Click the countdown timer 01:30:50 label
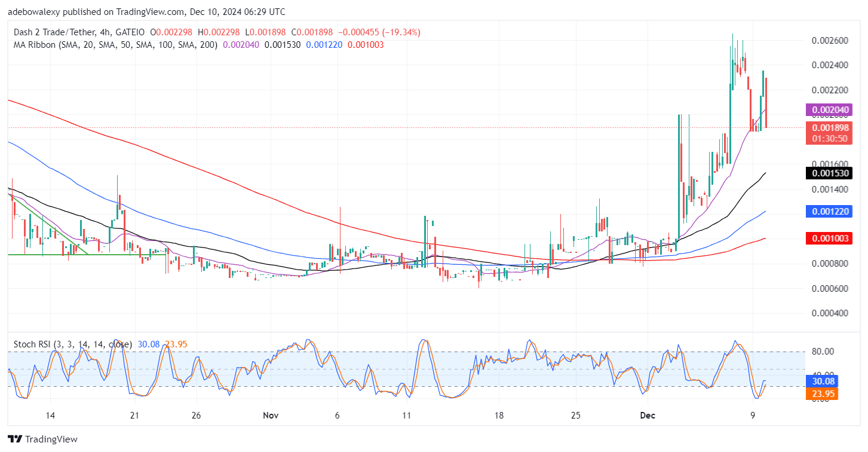Screen dimensions: 868x452 829,138
